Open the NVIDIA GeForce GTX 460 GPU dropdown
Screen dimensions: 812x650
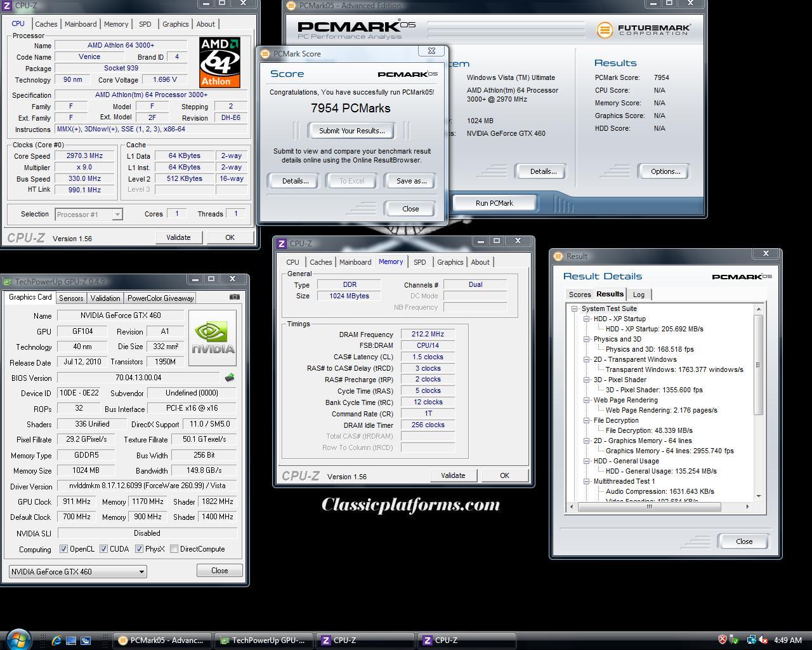pos(78,571)
